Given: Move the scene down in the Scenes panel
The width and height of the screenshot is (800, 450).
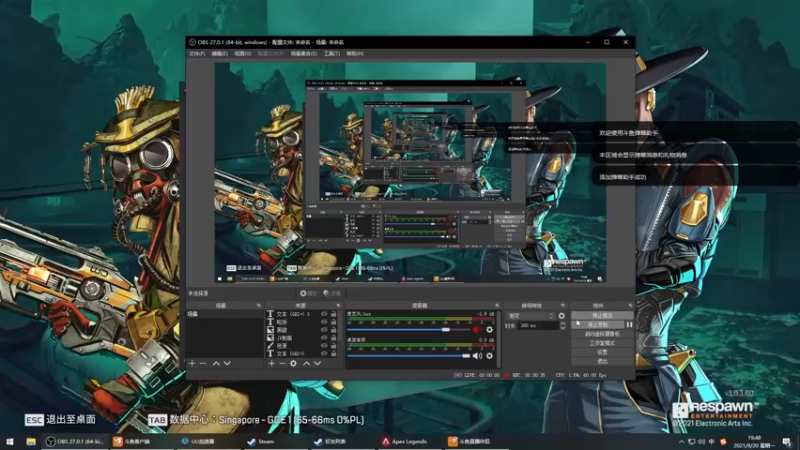Looking at the screenshot, I should (227, 363).
